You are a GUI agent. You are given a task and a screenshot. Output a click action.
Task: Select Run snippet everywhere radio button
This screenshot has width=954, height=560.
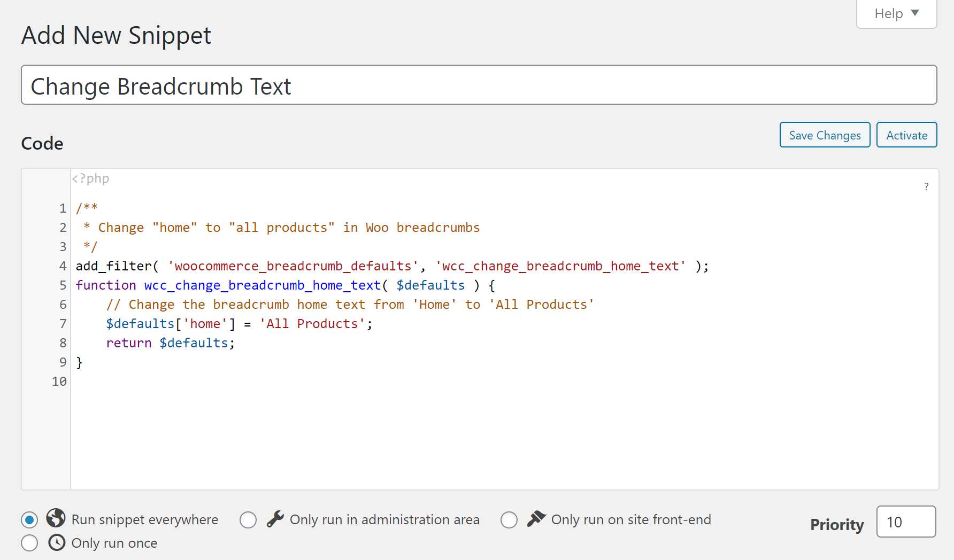click(29, 519)
